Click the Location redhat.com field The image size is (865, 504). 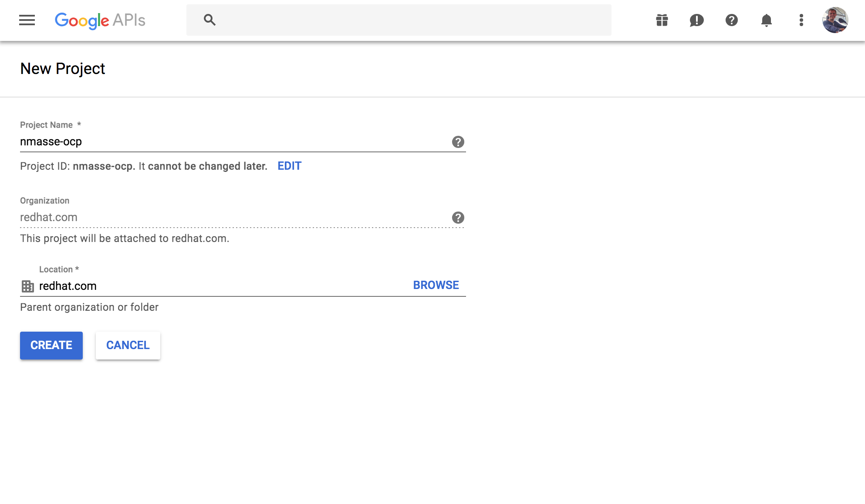218,286
